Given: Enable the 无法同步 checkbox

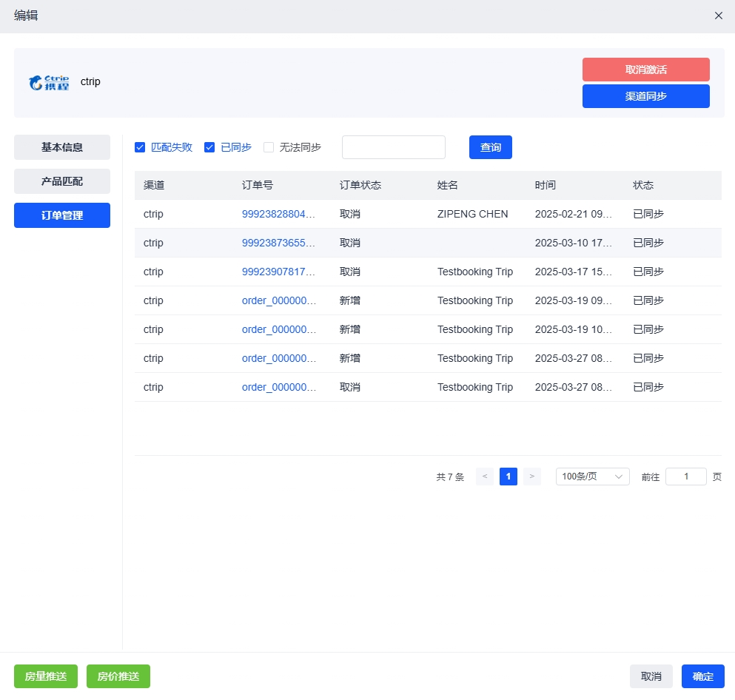Looking at the screenshot, I should click(269, 147).
